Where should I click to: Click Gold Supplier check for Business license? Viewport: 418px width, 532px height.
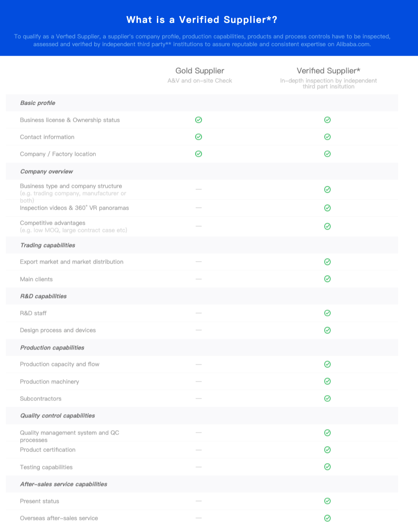point(199,120)
